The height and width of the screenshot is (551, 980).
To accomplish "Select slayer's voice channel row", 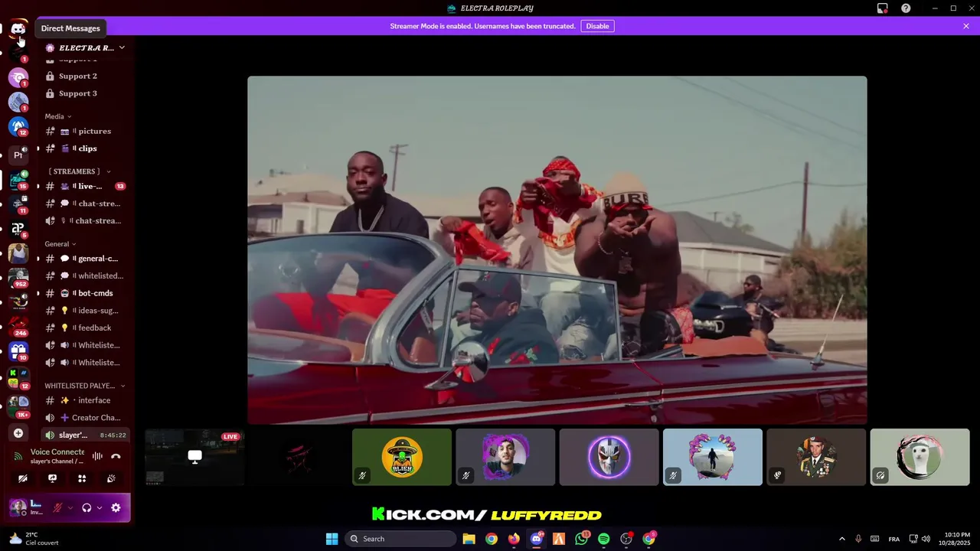I will (85, 435).
